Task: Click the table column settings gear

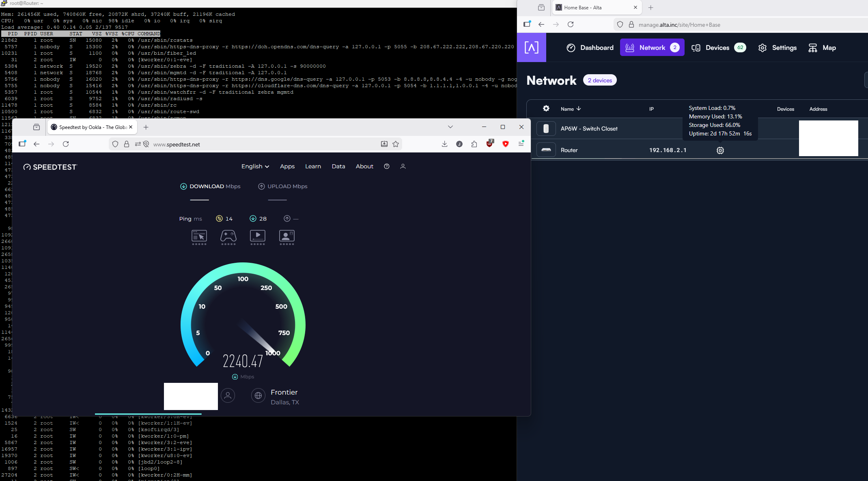Action: (x=546, y=108)
